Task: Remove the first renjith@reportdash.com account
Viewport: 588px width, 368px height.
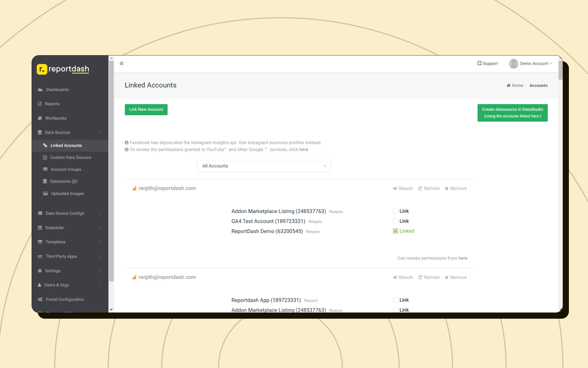Action: tap(456, 188)
